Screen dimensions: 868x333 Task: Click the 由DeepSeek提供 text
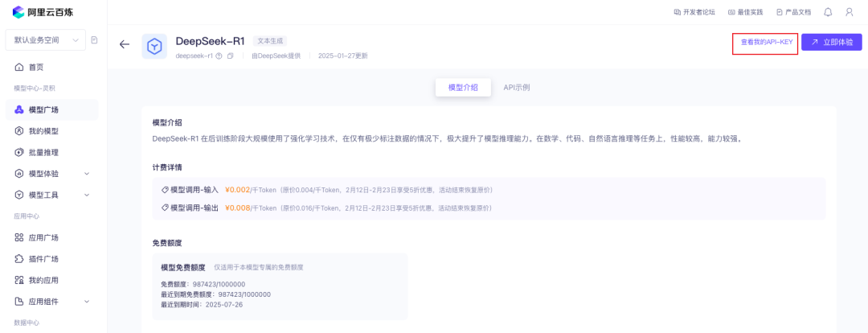(x=276, y=56)
